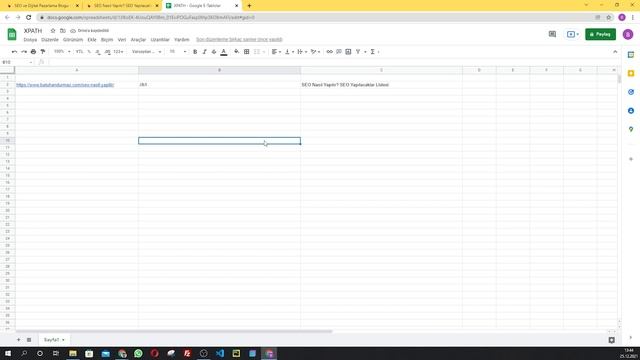This screenshot has height=360, width=640.
Task: Open the Keep notes side panel icon
Action: tap(631, 73)
